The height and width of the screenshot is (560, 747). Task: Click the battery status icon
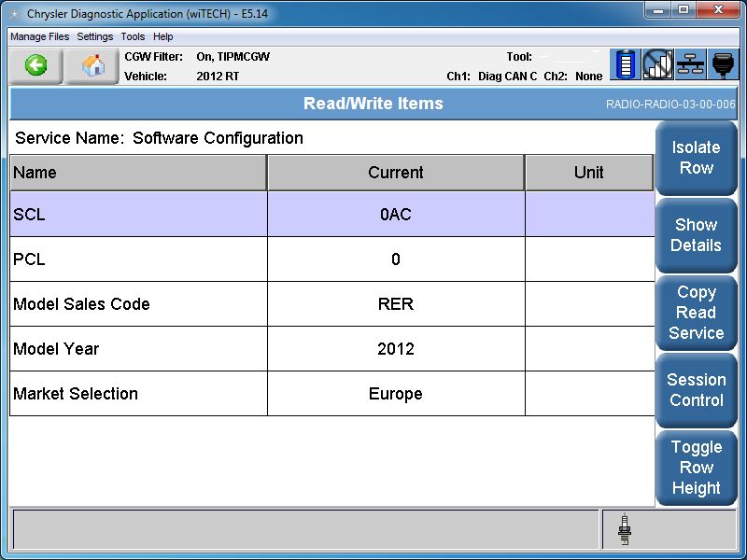click(x=626, y=65)
